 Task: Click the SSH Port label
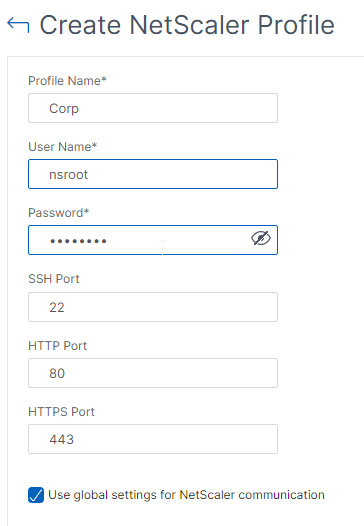[x=54, y=279]
